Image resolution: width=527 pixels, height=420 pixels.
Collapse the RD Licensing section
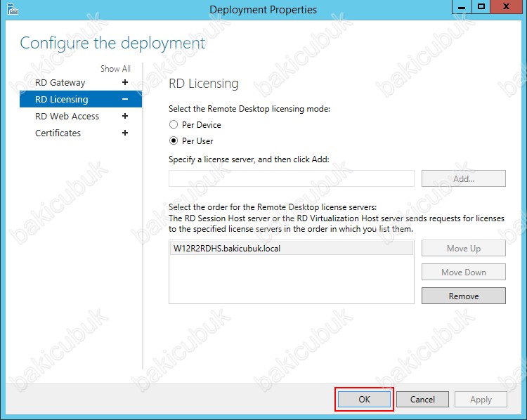coord(125,99)
